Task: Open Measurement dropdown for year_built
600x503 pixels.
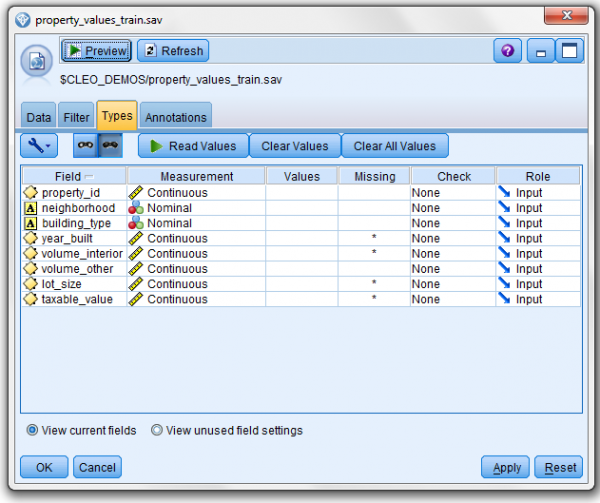Action: click(196, 238)
